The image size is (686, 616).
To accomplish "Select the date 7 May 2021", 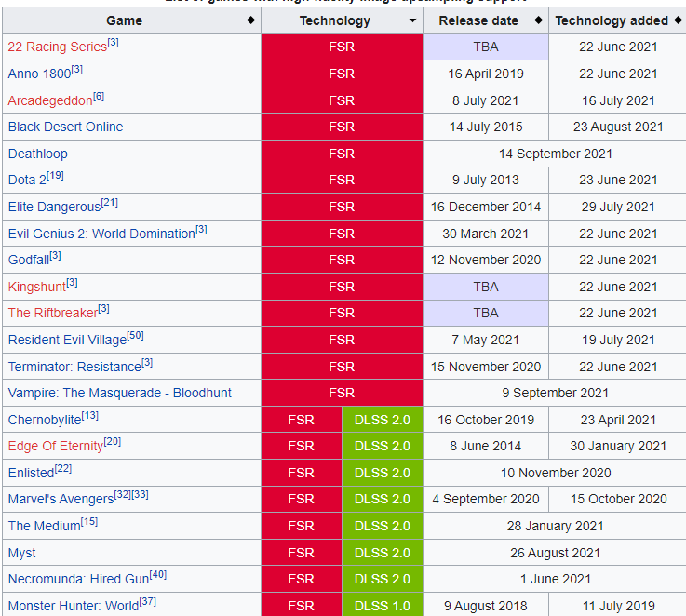I will click(x=486, y=340).
